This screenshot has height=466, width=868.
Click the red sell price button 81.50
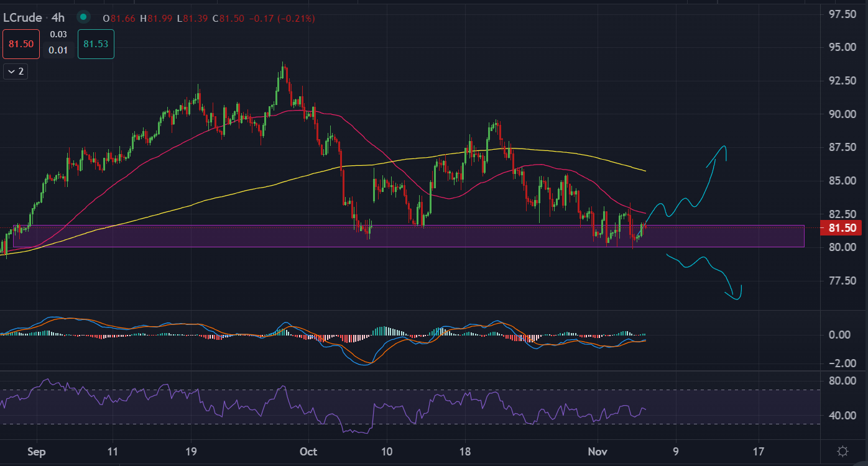click(x=21, y=44)
